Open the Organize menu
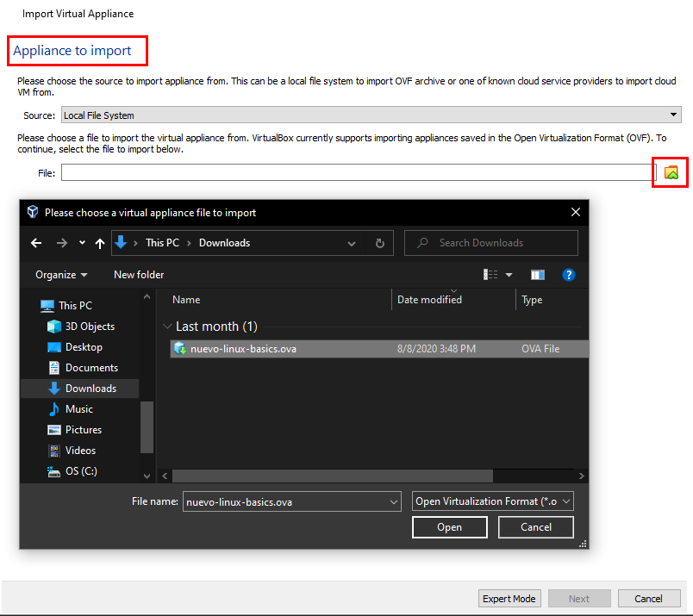This screenshot has width=693, height=616. coord(59,274)
